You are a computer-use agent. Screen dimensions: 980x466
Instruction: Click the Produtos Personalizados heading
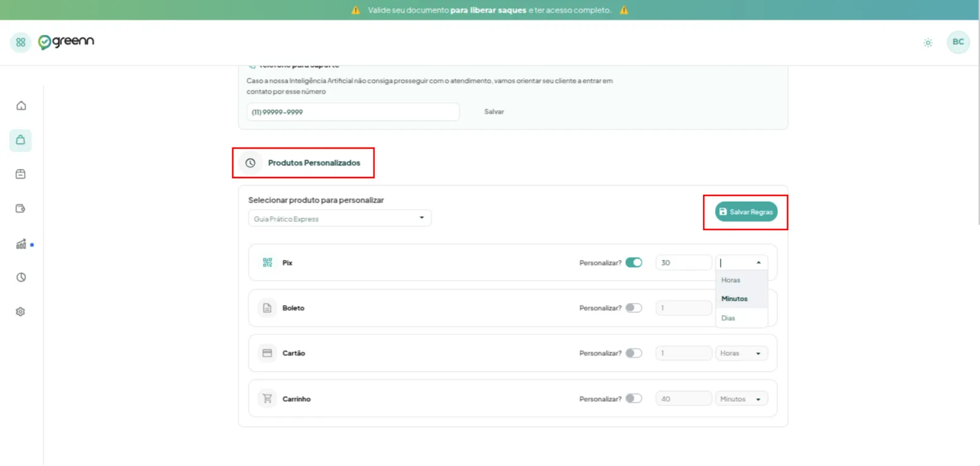[314, 163]
